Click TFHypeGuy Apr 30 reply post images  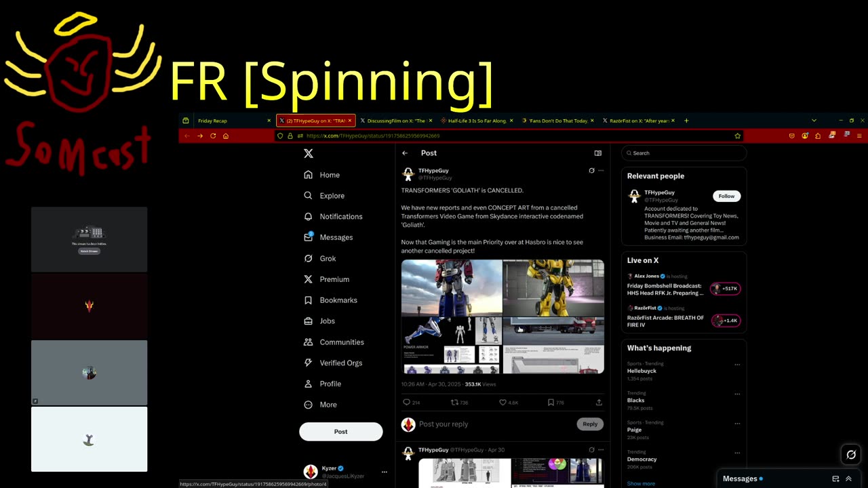511,473
